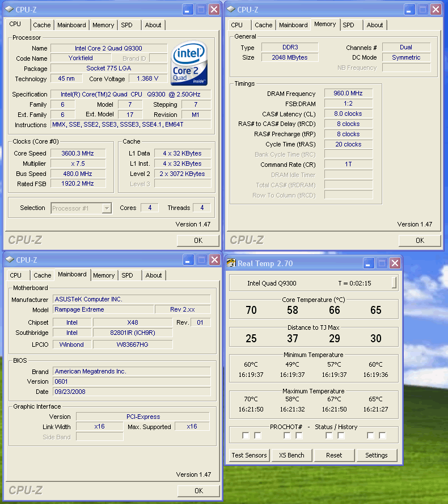Click the 8.0 clocks CAS latency value
Viewport: 448px width, 504px height.
tap(348, 114)
